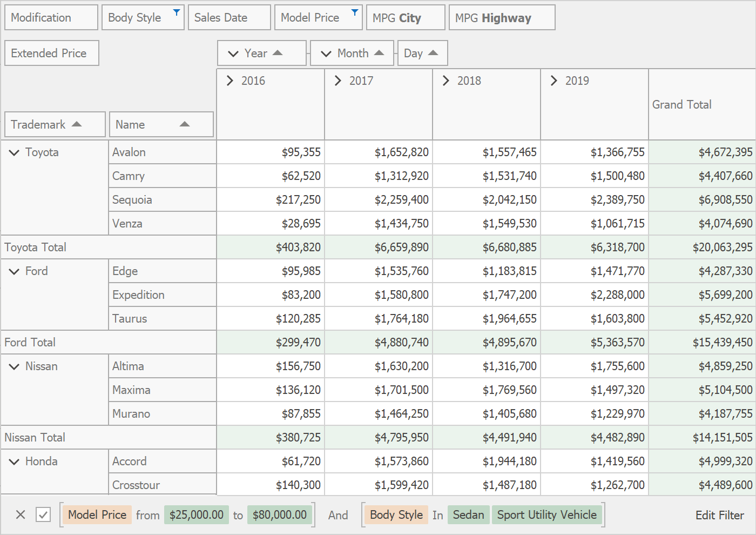This screenshot has width=756, height=535.
Task: Click the $156,750 Altima 2016 cell
Action: pyautogui.click(x=271, y=366)
